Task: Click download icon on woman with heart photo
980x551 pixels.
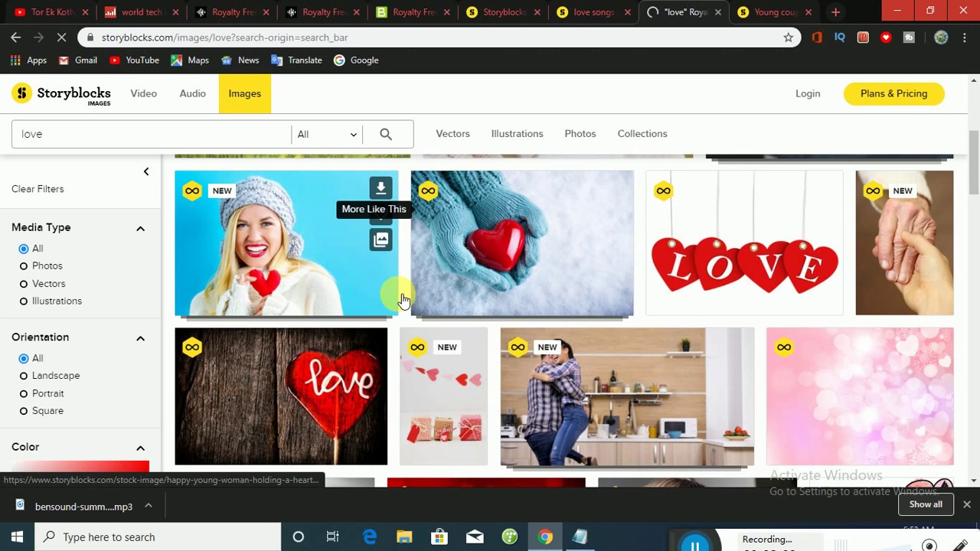Action: [x=381, y=187]
